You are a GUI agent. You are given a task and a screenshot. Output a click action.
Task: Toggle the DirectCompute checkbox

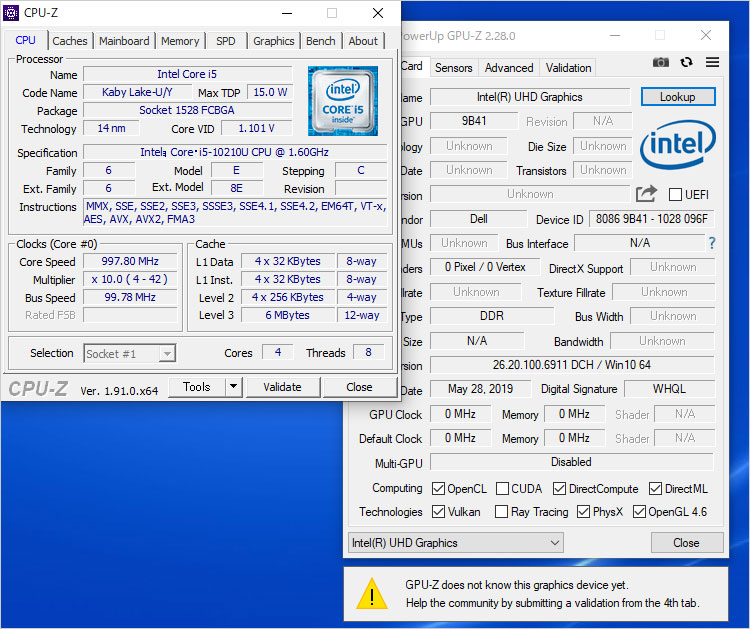[x=559, y=488]
